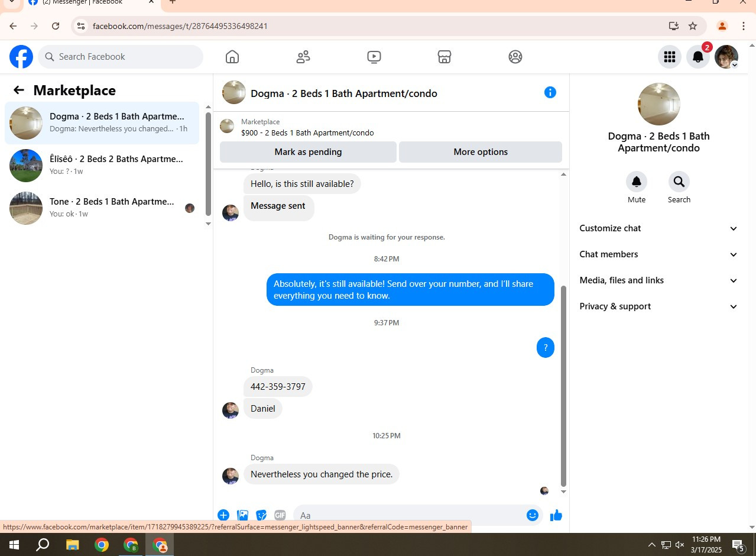Open a new browser tab

pos(173,2)
